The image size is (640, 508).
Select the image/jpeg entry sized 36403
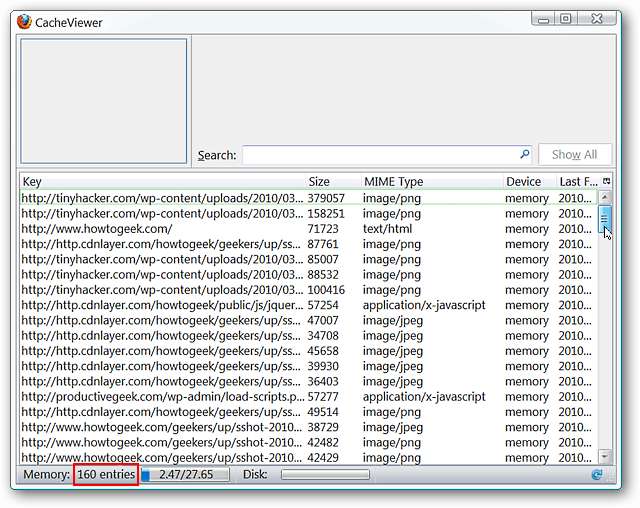(309, 382)
